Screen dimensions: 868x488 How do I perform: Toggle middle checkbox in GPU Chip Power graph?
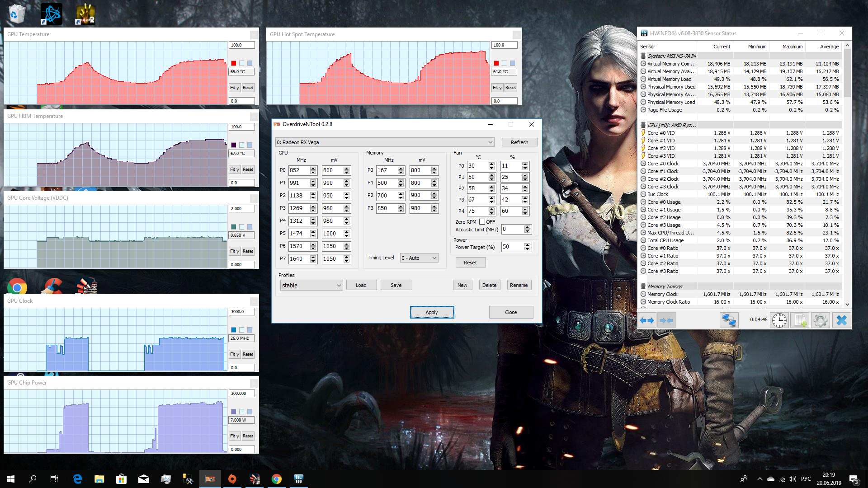tap(242, 412)
